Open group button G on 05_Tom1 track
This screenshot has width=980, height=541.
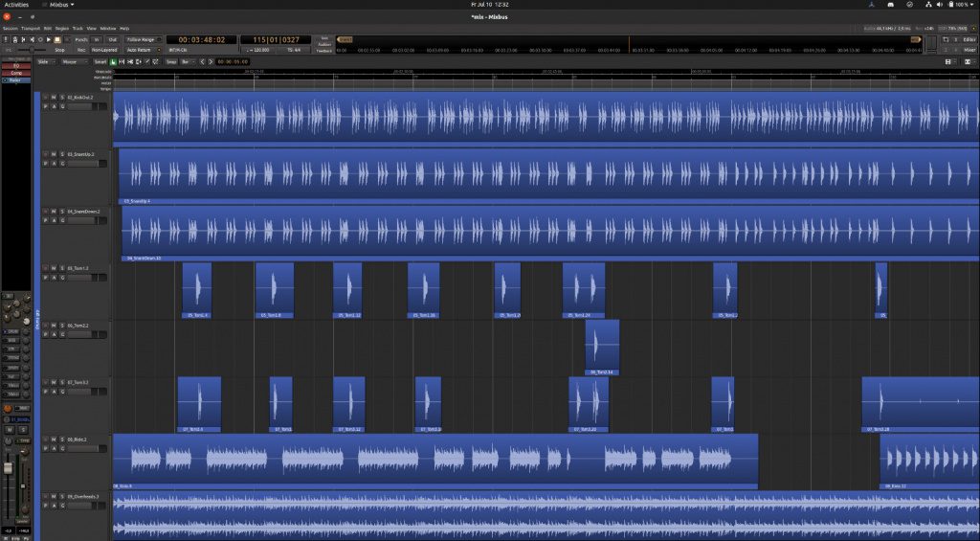pos(62,277)
